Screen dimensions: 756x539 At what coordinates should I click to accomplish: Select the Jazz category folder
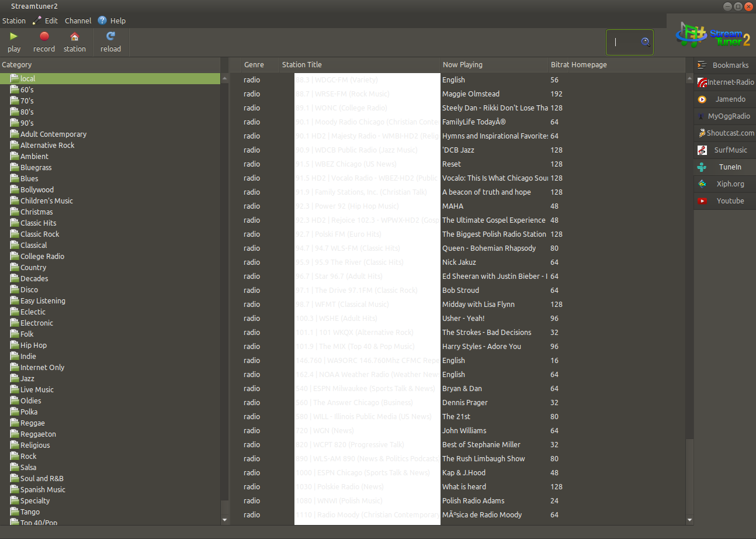point(27,379)
